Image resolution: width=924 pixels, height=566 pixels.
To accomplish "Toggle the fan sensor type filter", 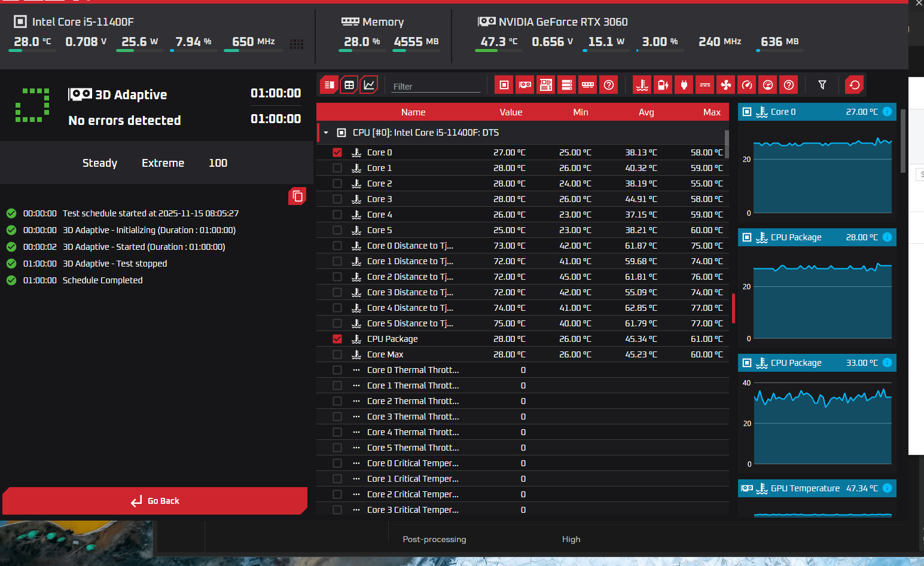I will coord(726,85).
